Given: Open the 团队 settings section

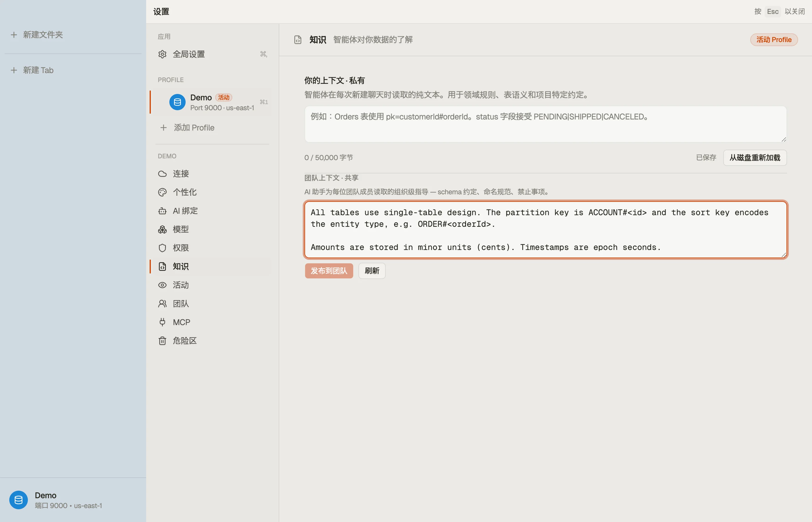Looking at the screenshot, I should 212,304.
